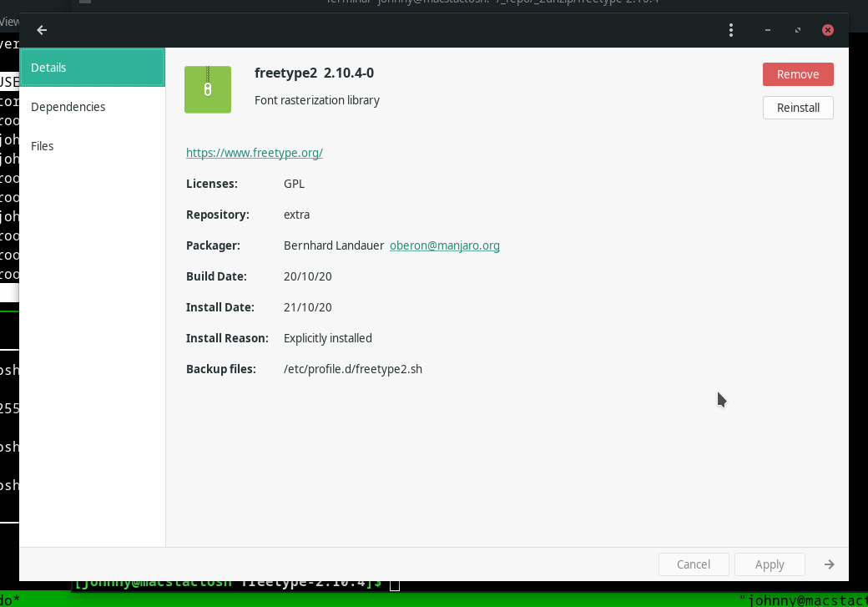Click the install date 21/10/20
Screen dimensions: 868x607
(308, 307)
